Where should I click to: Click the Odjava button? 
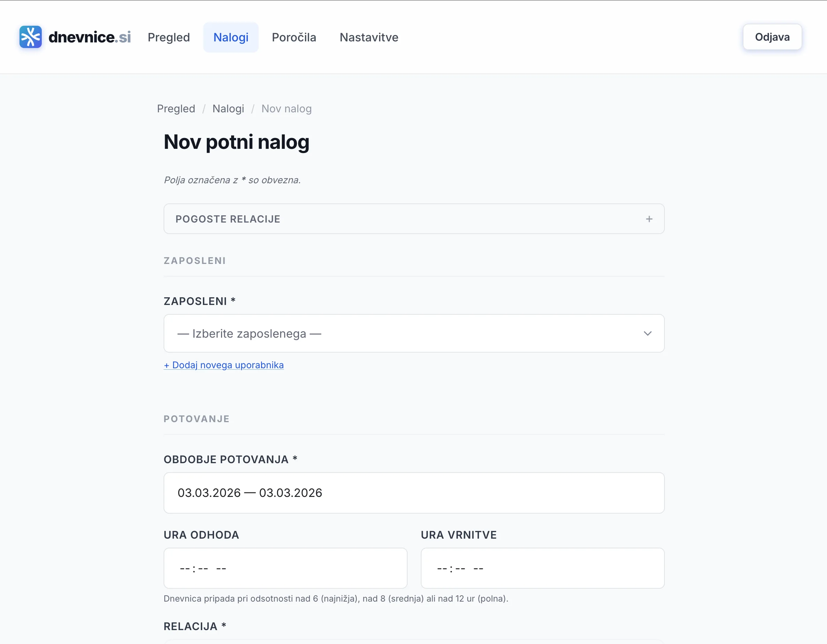[x=772, y=37]
